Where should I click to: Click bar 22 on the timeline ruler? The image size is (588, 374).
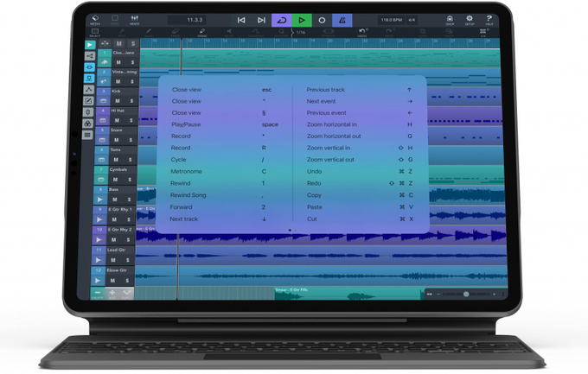tap(365, 41)
